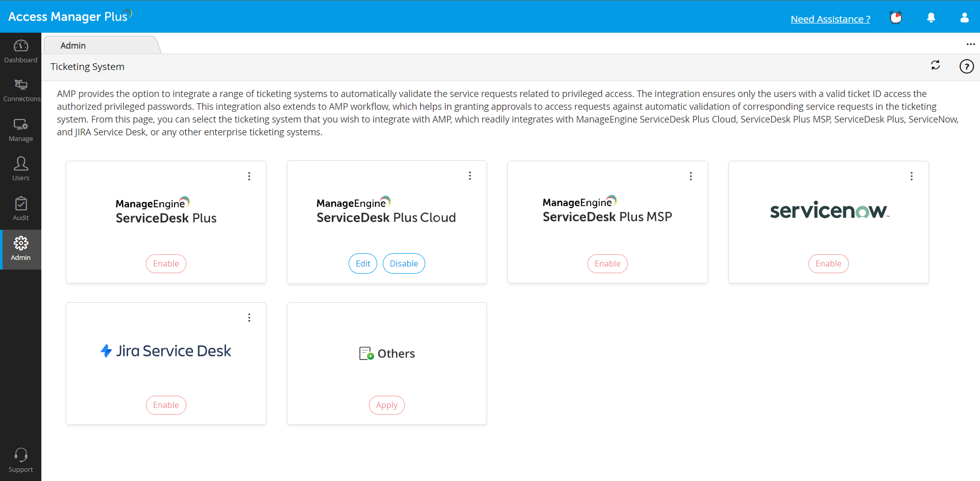Open options menu on ServiceDesk Plus card

coord(249,176)
